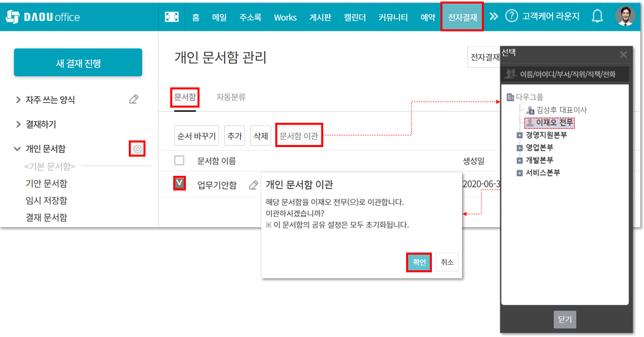Toggle the 업무기안함 row checkbox
This screenshot has height=337, width=644.
pos(179,183)
